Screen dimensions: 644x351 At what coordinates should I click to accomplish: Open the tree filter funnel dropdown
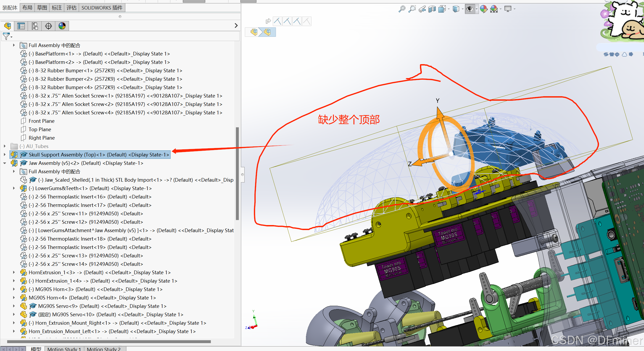pos(7,36)
